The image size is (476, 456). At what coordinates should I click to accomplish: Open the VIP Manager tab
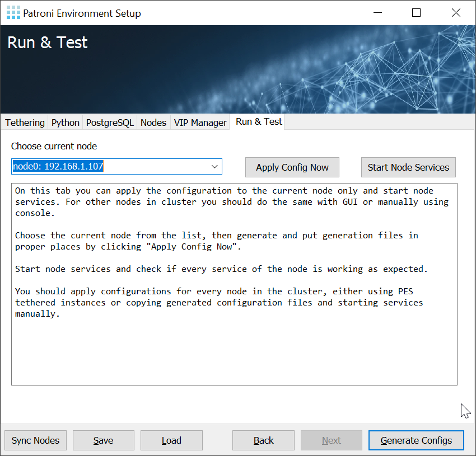[x=200, y=123]
